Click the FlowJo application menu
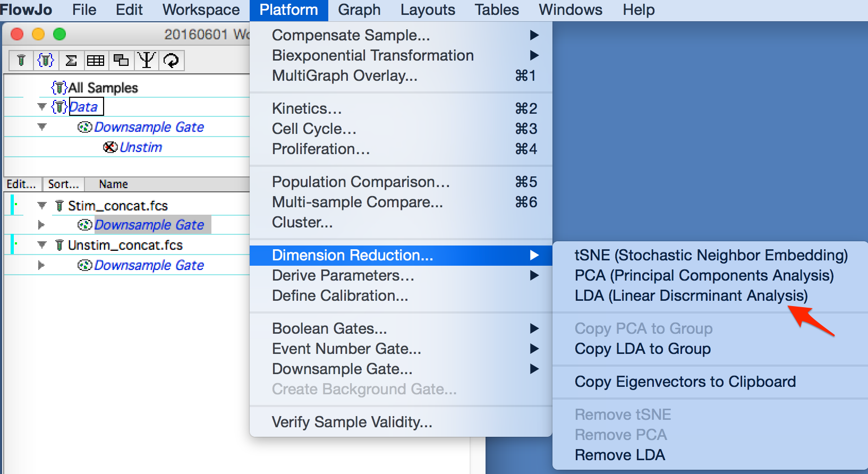Screen dimensions: 868x474 tap(27, 10)
